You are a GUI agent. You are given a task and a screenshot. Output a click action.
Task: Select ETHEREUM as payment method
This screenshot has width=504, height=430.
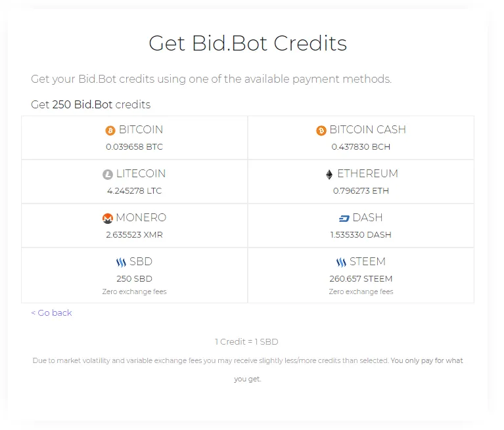pyautogui.click(x=368, y=174)
